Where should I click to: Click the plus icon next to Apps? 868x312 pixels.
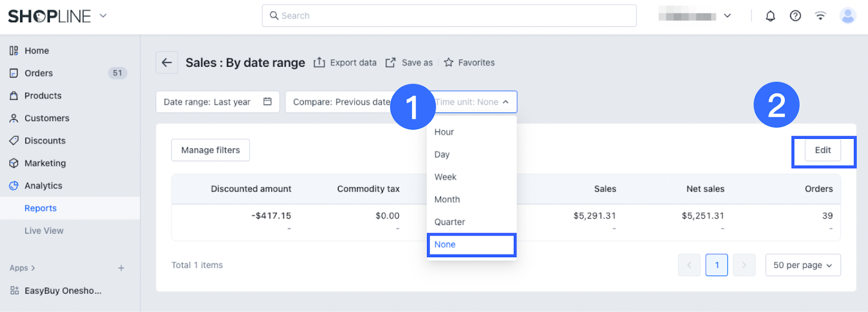click(121, 268)
